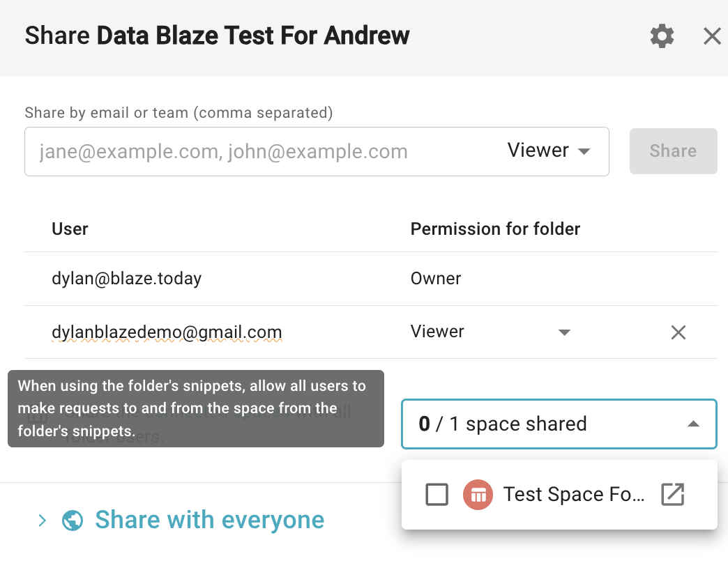
Task: Remove dylanblazedemo@gmail.com from sharing
Action: [x=678, y=332]
